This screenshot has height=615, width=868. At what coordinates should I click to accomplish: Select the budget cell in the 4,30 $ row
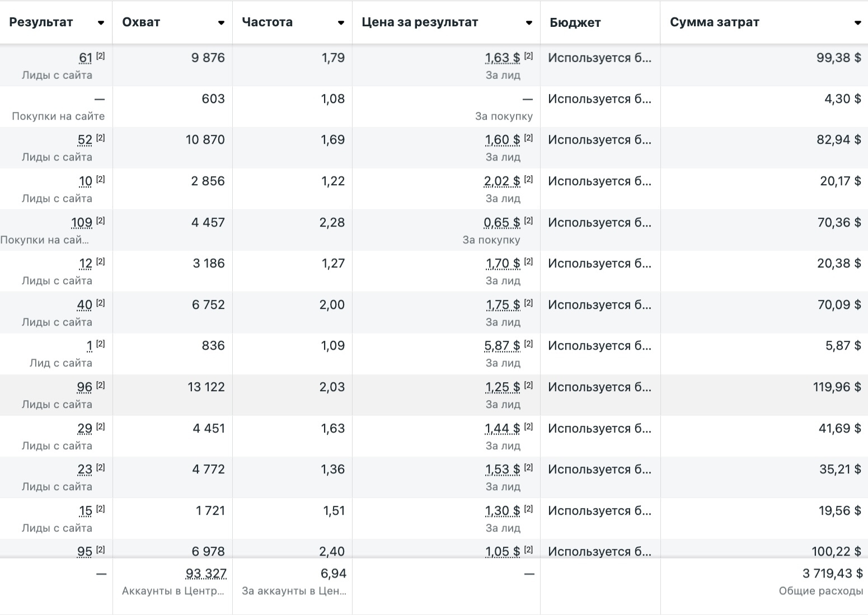(599, 99)
